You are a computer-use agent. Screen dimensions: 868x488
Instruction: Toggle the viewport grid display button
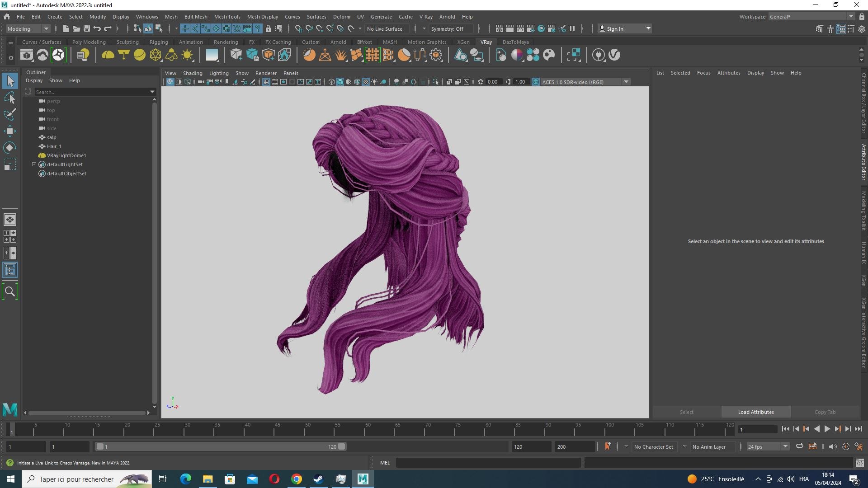pyautogui.click(x=266, y=82)
